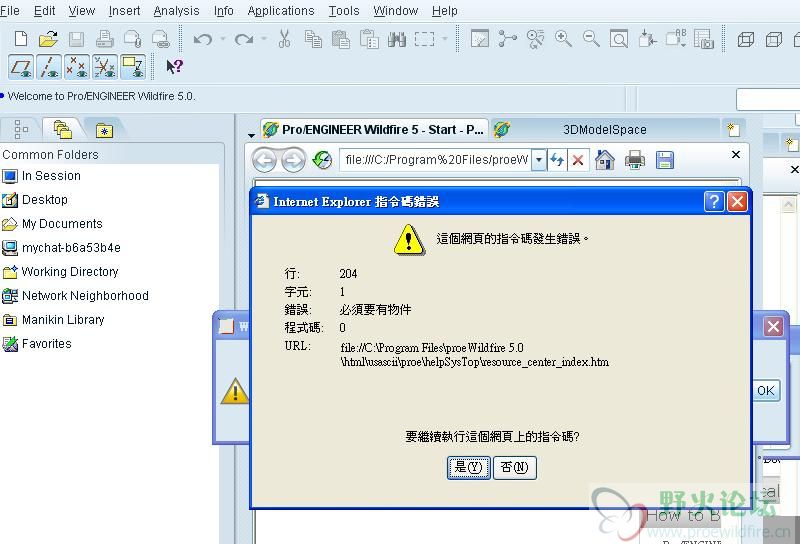Open the Help menu
This screenshot has height=550, width=800.
tap(445, 11)
